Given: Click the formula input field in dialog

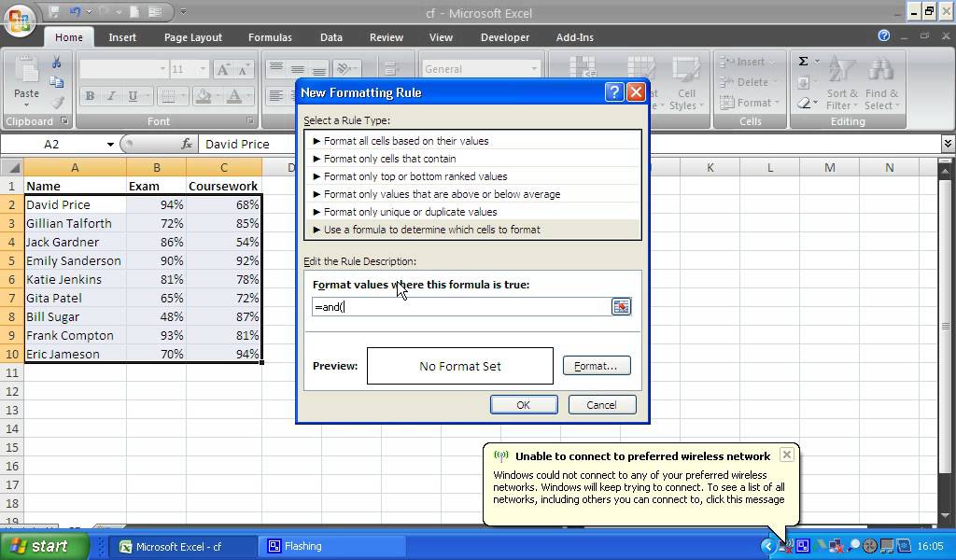Looking at the screenshot, I should click(x=461, y=306).
